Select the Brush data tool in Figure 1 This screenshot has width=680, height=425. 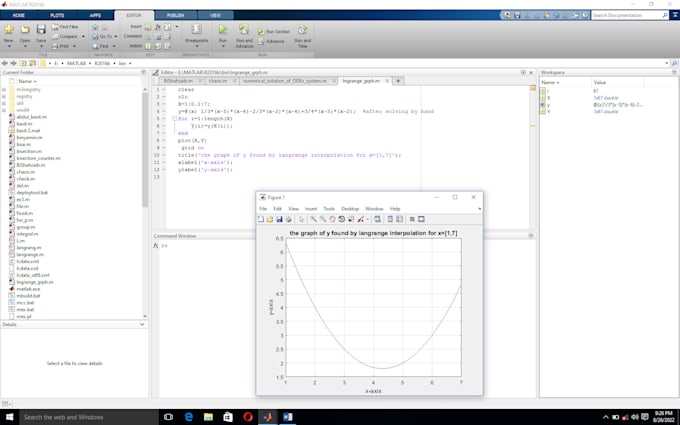(x=361, y=219)
